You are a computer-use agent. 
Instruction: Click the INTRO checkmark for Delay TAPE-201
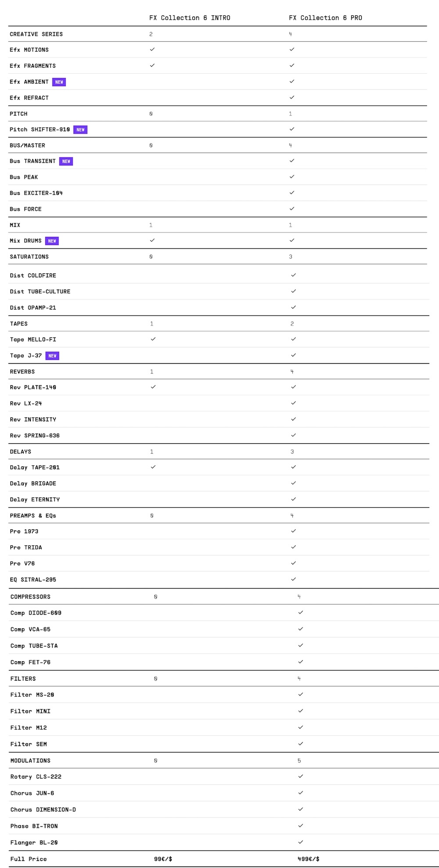(153, 467)
